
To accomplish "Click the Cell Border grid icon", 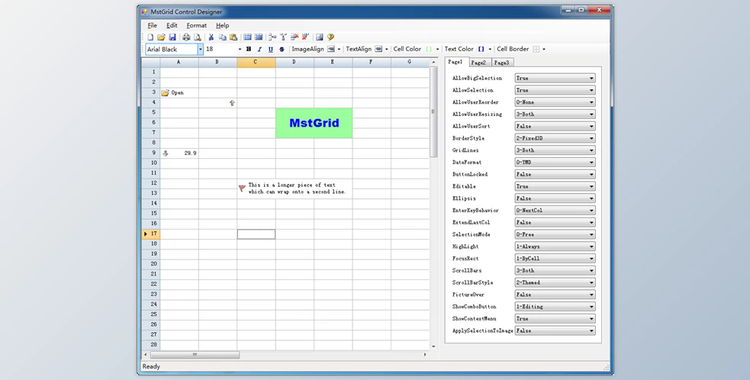I will tap(536, 49).
